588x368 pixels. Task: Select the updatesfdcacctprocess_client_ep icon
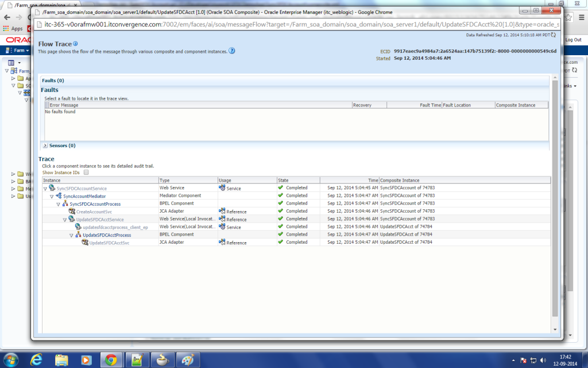point(78,227)
